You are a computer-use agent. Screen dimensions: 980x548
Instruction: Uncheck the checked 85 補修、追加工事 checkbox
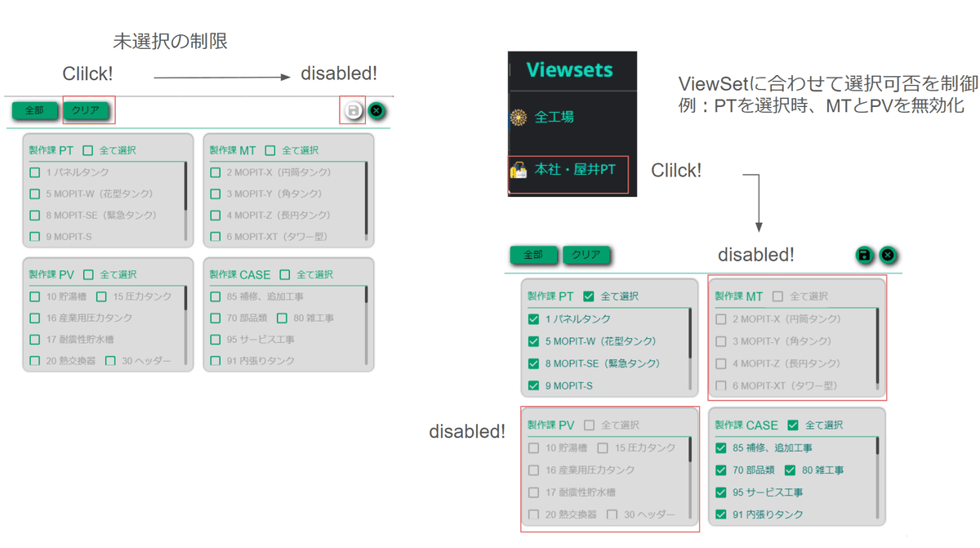(721, 448)
